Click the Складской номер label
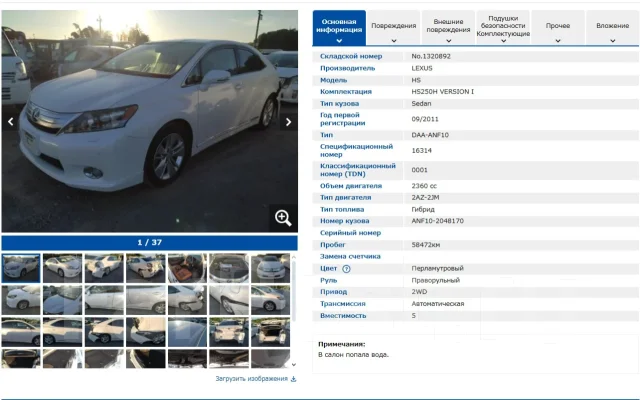Viewport: 640px width, 400px height. coord(351,56)
